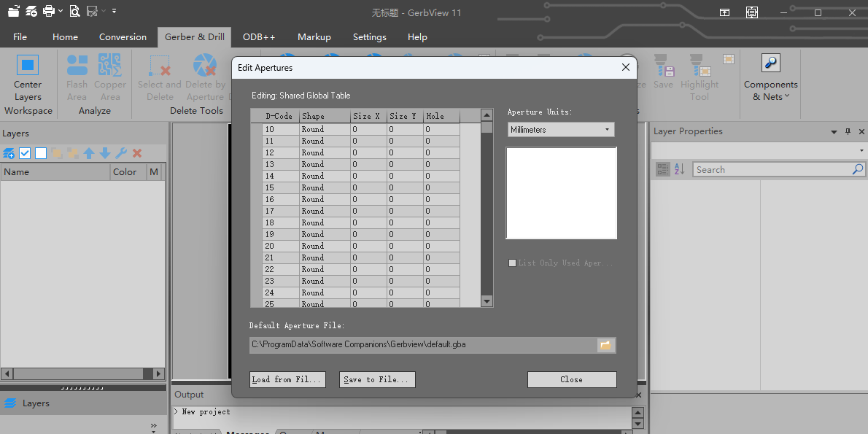The height and width of the screenshot is (434, 868).
Task: Sort layer properties alphabetically
Action: [x=679, y=169]
